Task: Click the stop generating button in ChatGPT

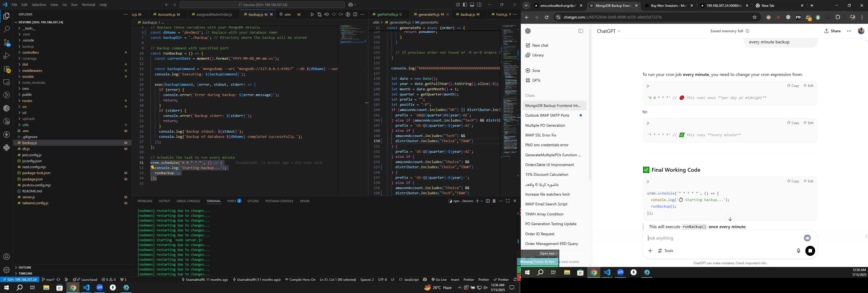Action: (x=810, y=251)
